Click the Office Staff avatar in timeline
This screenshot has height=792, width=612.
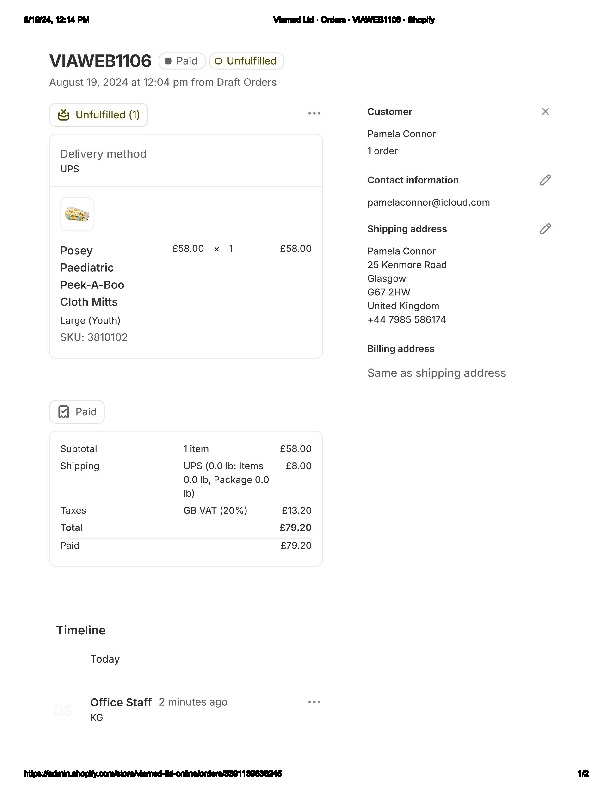pos(63,710)
